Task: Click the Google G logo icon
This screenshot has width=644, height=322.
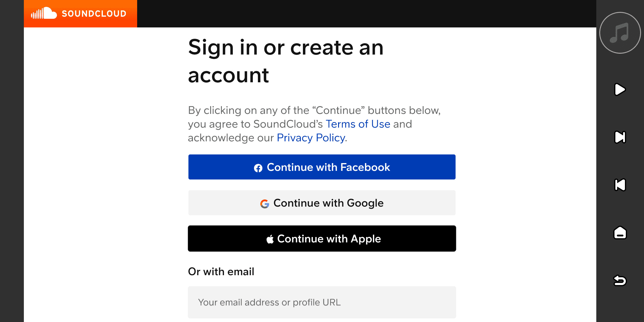Action: (264, 204)
